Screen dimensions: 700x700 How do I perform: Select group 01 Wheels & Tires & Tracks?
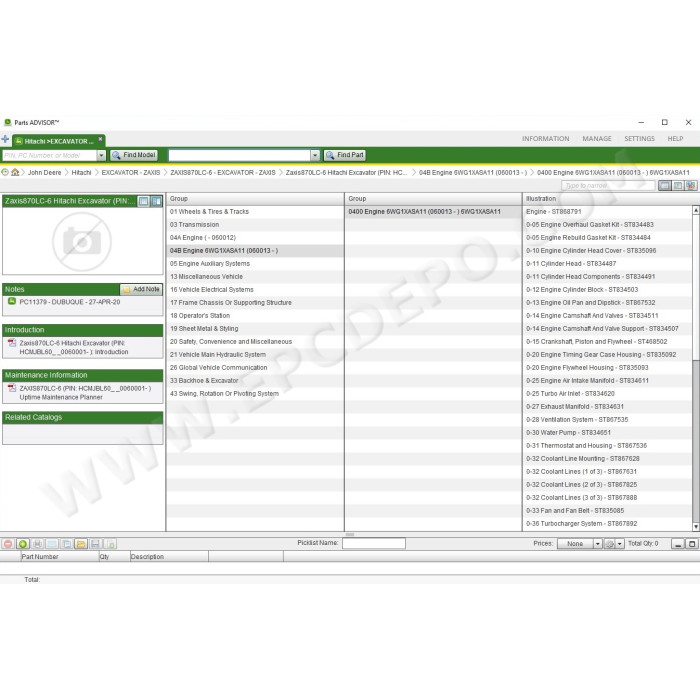(255, 212)
